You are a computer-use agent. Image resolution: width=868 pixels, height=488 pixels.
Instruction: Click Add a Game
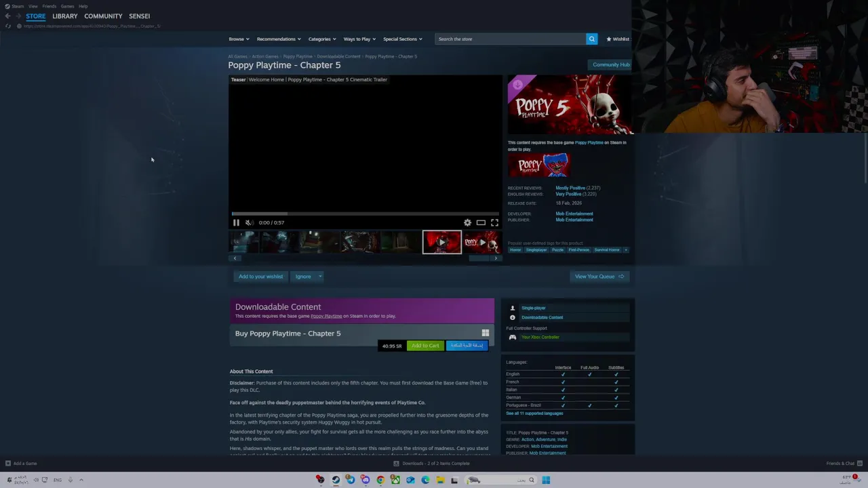click(21, 464)
